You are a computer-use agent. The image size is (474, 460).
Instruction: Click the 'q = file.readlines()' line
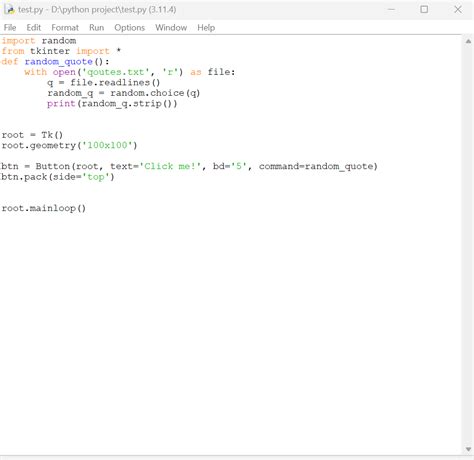pos(104,82)
